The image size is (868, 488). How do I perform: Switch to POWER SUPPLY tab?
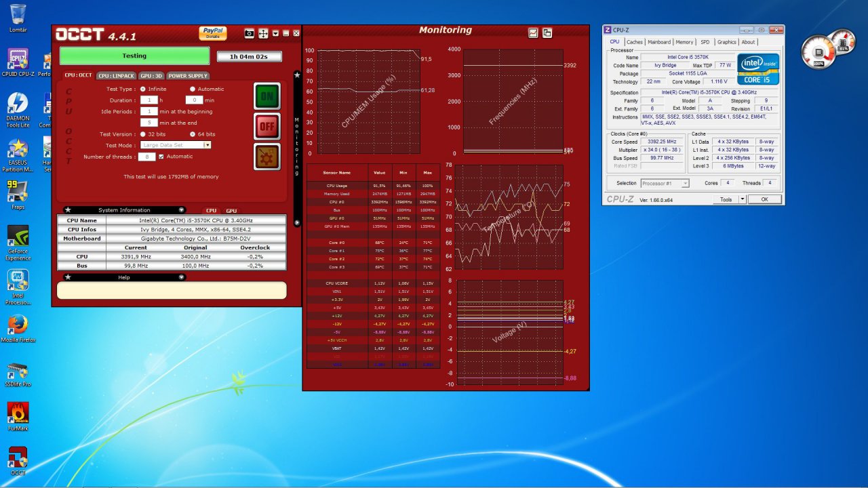[188, 76]
